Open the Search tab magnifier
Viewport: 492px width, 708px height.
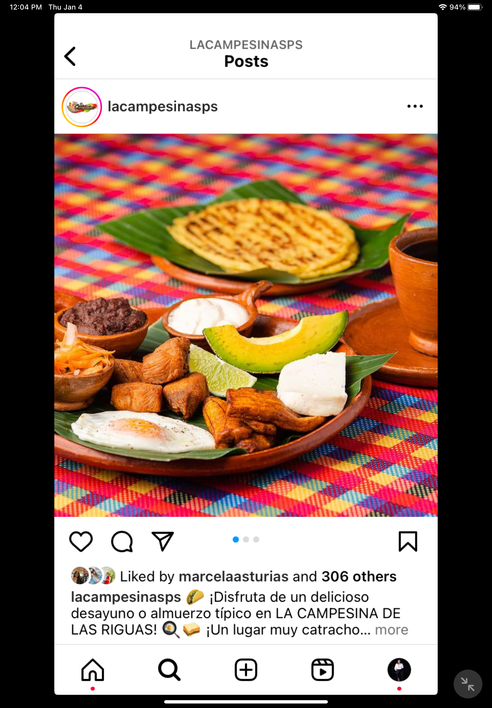pyautogui.click(x=169, y=669)
